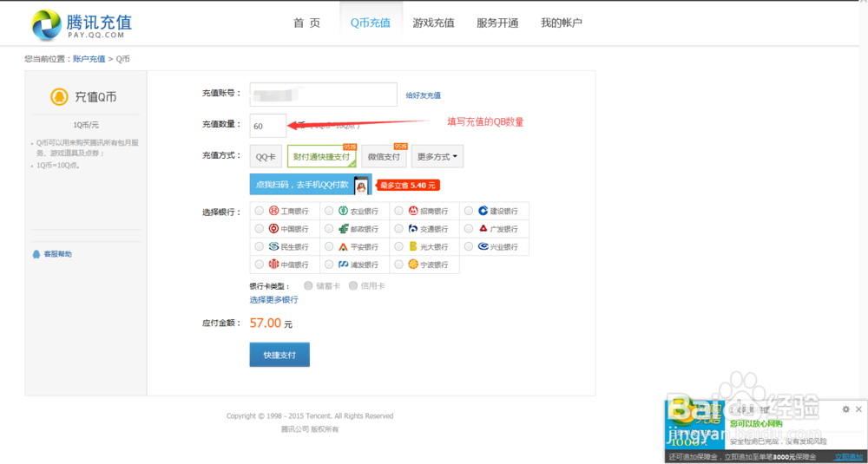
Task: Choose 财付通快捷支付 payment method
Action: pyautogui.click(x=322, y=156)
